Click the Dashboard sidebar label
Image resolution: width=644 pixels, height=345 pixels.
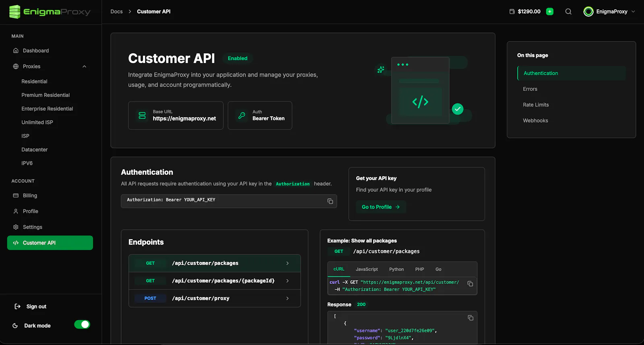click(x=36, y=51)
